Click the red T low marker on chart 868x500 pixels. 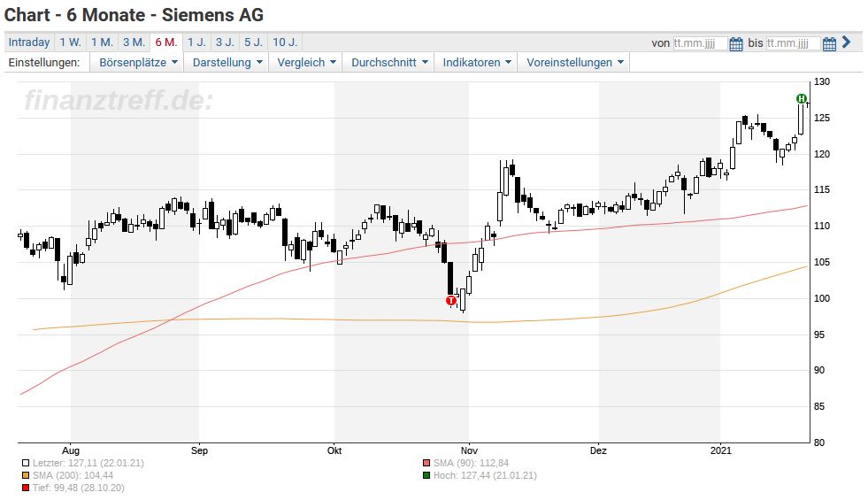click(451, 301)
